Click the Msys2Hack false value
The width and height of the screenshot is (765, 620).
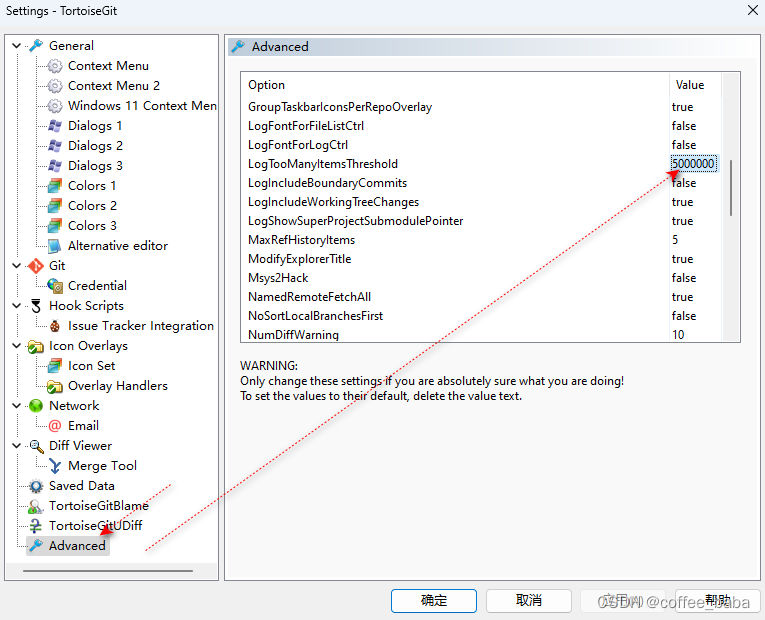coord(684,278)
